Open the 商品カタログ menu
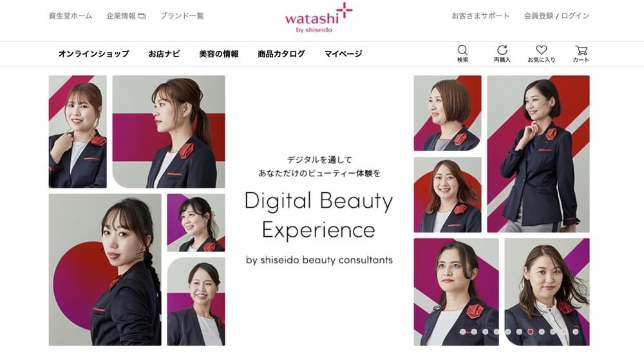Viewport: 644px width, 359px height. tap(281, 54)
